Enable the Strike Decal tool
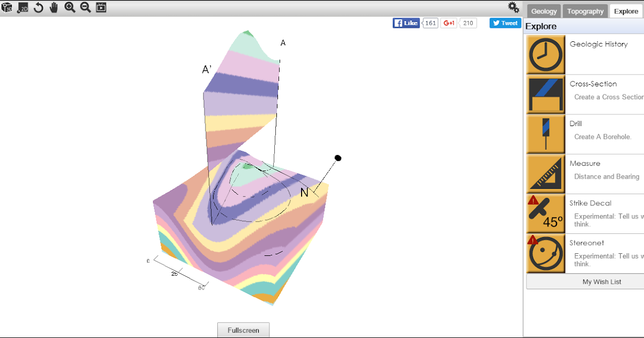644x338 pixels. [x=545, y=213]
